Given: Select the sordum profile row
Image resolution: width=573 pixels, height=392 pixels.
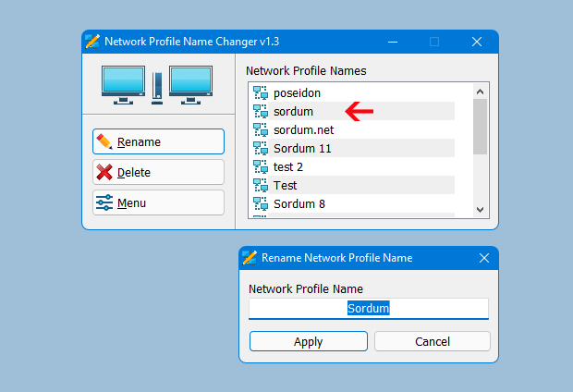Looking at the screenshot, I should [354, 111].
